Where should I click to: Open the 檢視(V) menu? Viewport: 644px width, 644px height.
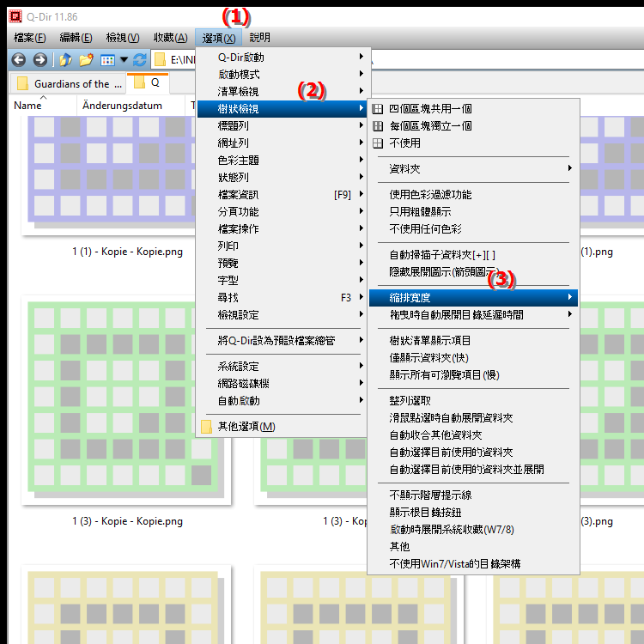tap(123, 38)
